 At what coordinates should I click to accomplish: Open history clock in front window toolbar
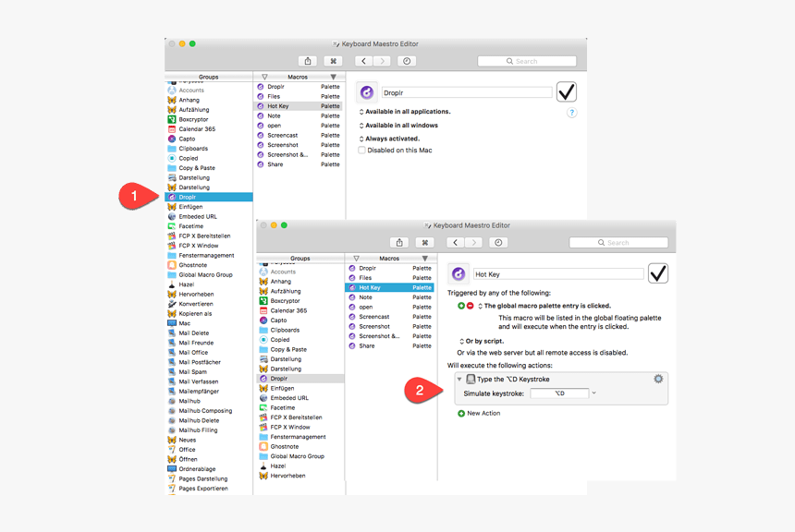tap(498, 242)
